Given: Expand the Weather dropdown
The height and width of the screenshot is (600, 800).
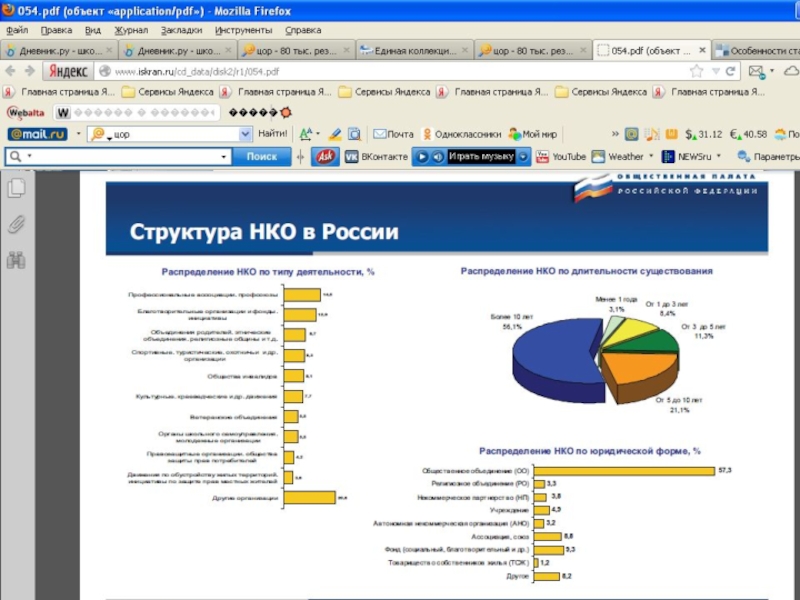Looking at the screenshot, I should (x=651, y=156).
